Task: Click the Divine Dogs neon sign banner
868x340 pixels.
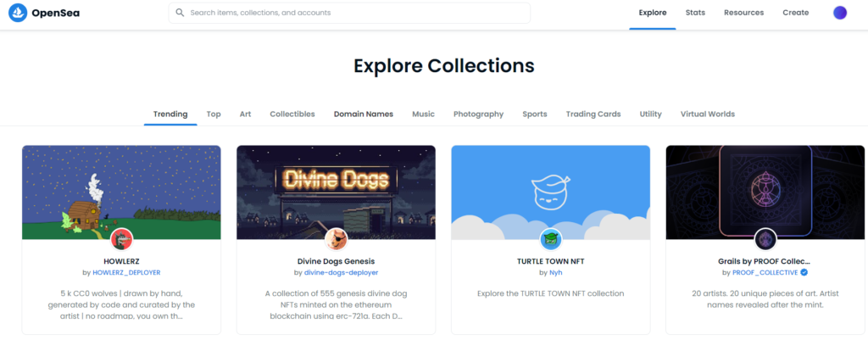Action: pyautogui.click(x=336, y=192)
